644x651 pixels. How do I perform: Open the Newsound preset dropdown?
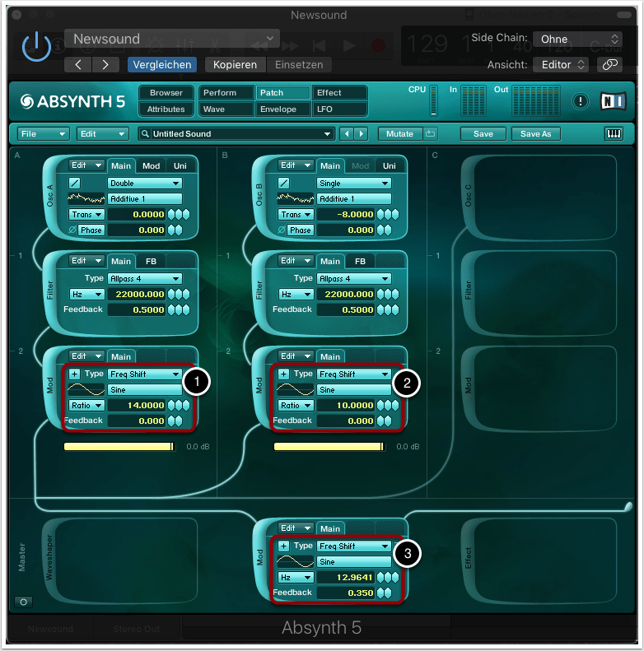click(172, 39)
